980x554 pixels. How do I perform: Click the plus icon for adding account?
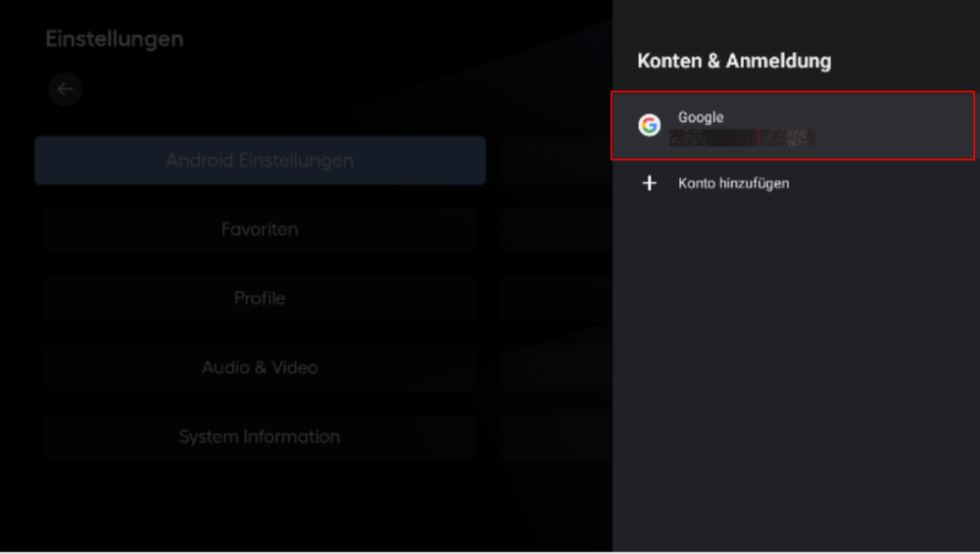(x=649, y=183)
